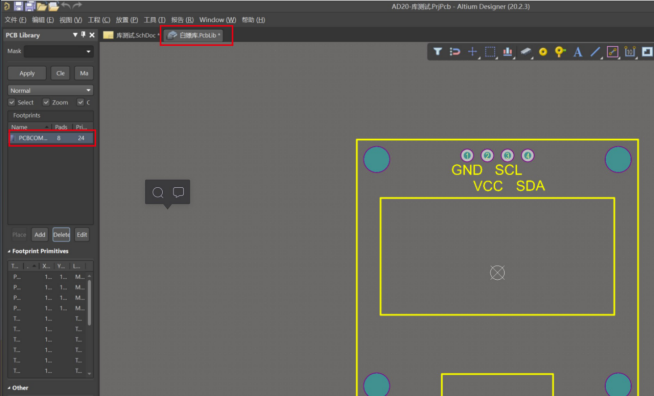Click the Place Via icon

pyautogui.click(x=560, y=52)
